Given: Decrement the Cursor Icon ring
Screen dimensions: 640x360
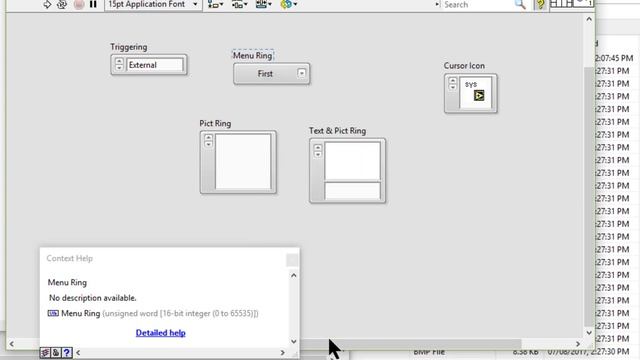Looking at the screenshot, I should 452,87.
